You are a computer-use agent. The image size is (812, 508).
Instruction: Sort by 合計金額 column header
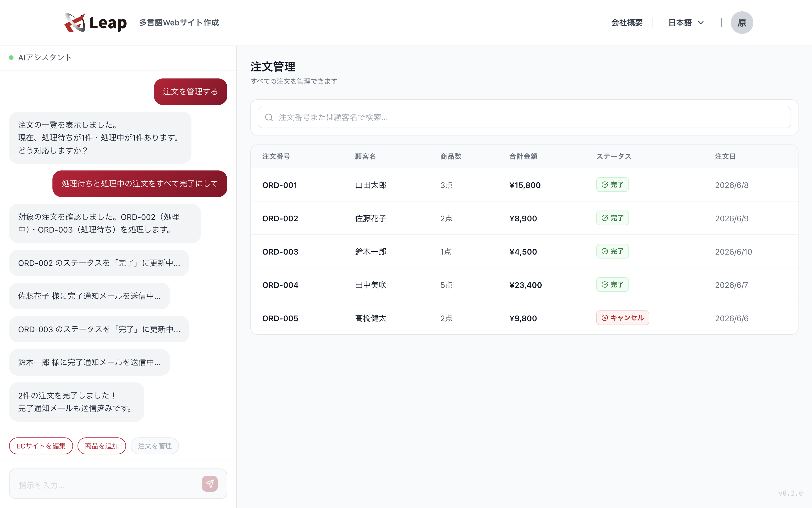coord(524,157)
